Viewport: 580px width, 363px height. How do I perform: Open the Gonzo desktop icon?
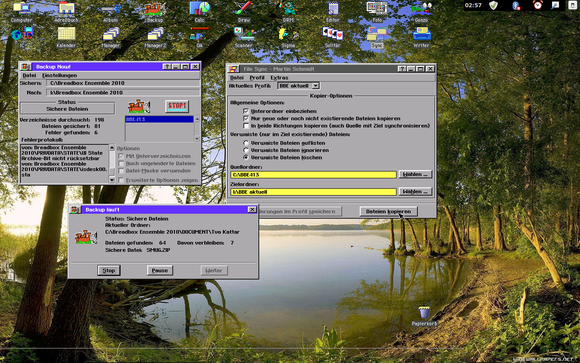(421, 11)
